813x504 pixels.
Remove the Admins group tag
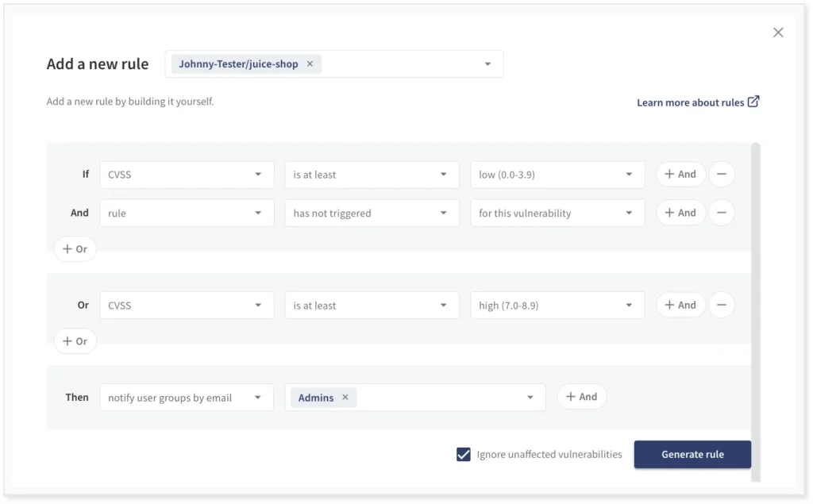(x=345, y=398)
